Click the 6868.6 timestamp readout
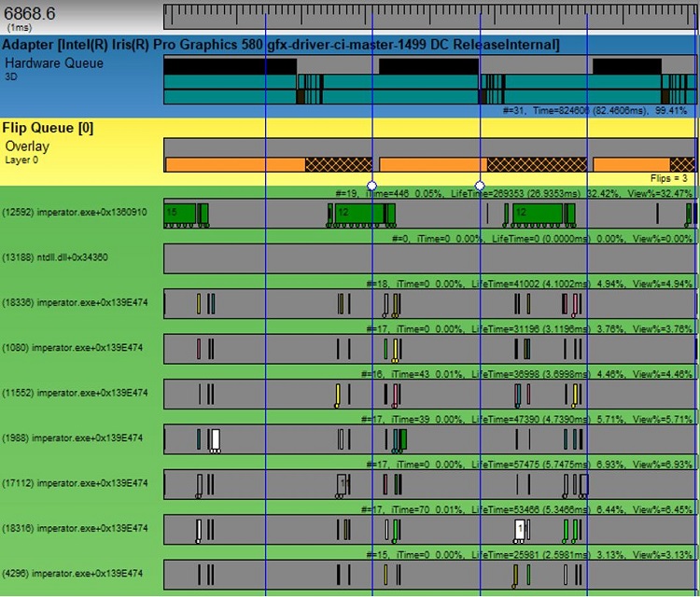Image resolution: width=700 pixels, height=597 pixels. point(30,12)
